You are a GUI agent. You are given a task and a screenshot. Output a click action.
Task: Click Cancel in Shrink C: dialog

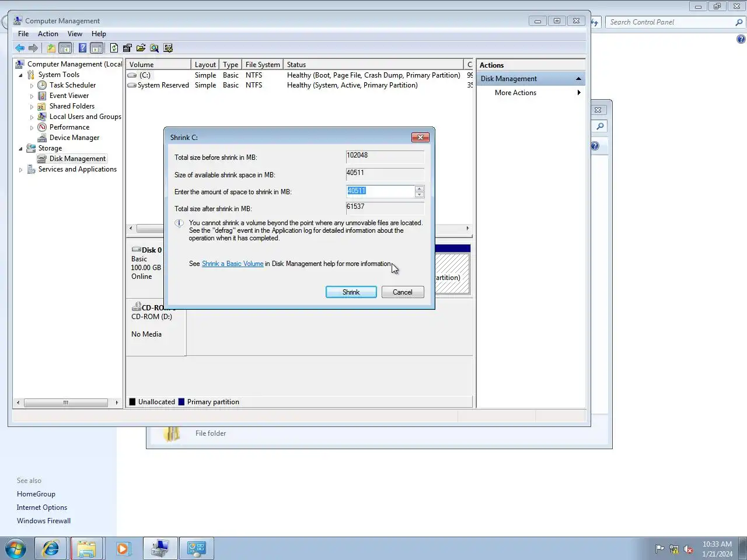402,292
